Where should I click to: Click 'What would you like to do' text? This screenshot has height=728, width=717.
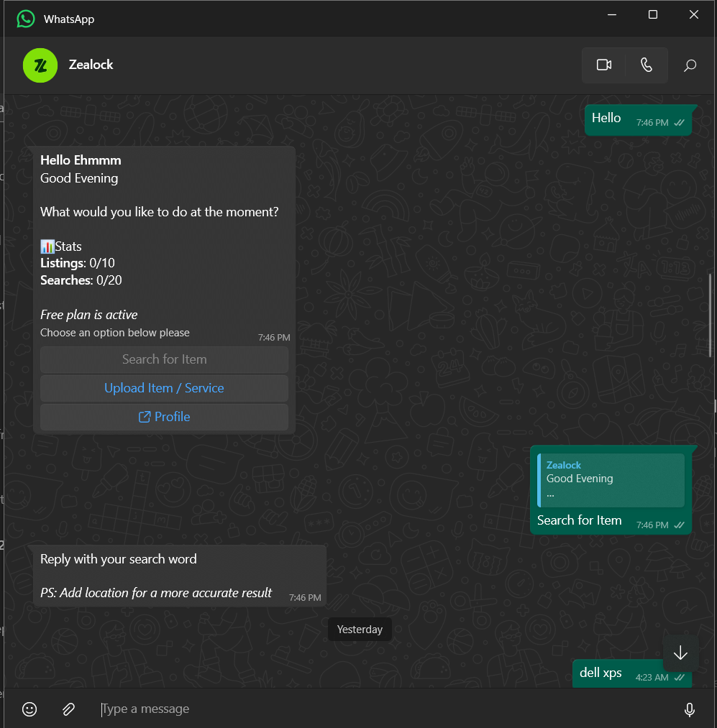click(160, 212)
